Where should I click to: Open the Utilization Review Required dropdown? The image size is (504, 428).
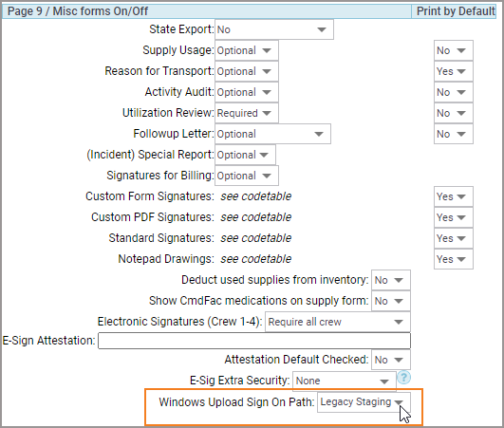(x=247, y=113)
